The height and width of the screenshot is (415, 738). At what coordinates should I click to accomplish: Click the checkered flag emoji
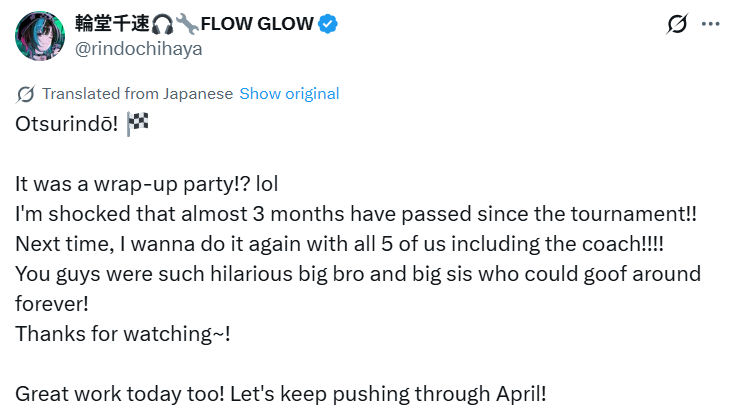coord(137,124)
